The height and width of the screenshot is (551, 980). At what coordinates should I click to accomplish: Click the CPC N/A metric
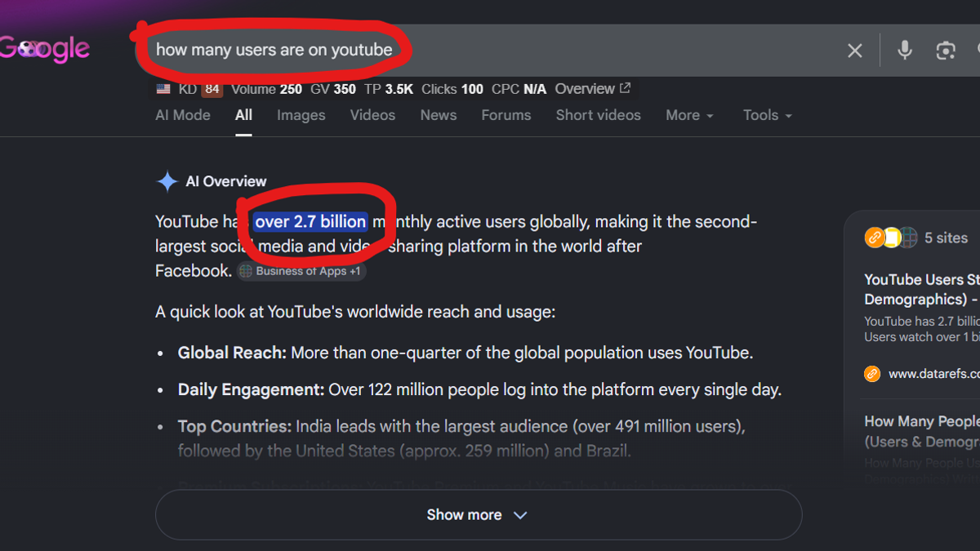click(x=519, y=89)
